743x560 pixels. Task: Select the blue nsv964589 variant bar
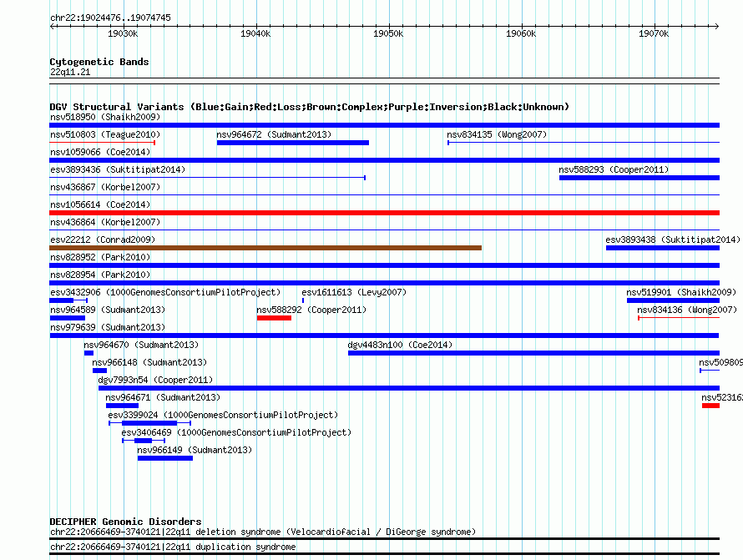coord(68,318)
